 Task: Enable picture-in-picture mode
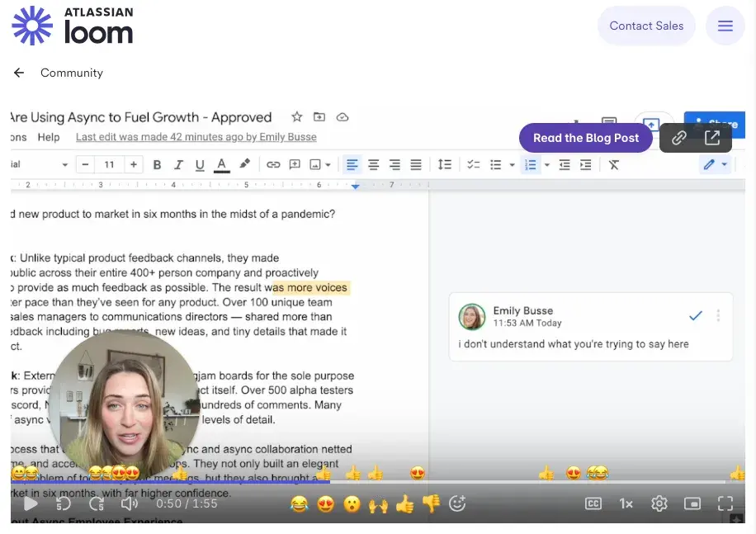(x=692, y=503)
